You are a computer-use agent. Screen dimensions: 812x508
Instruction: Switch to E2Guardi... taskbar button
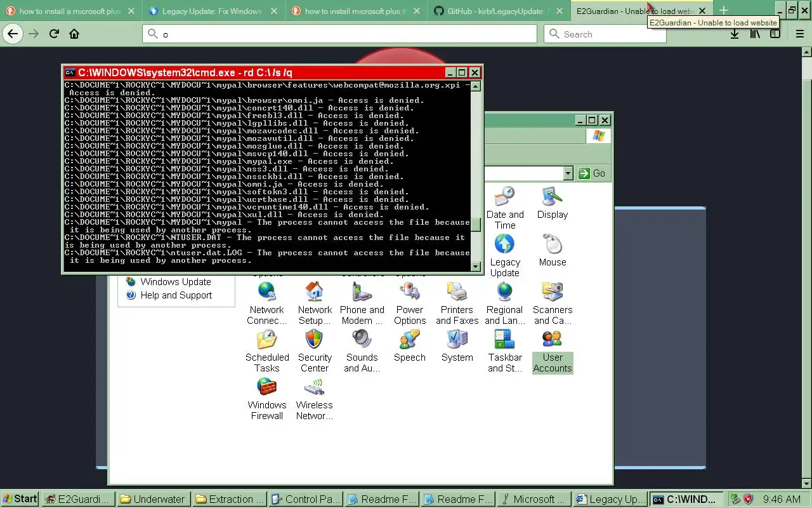(x=79, y=499)
